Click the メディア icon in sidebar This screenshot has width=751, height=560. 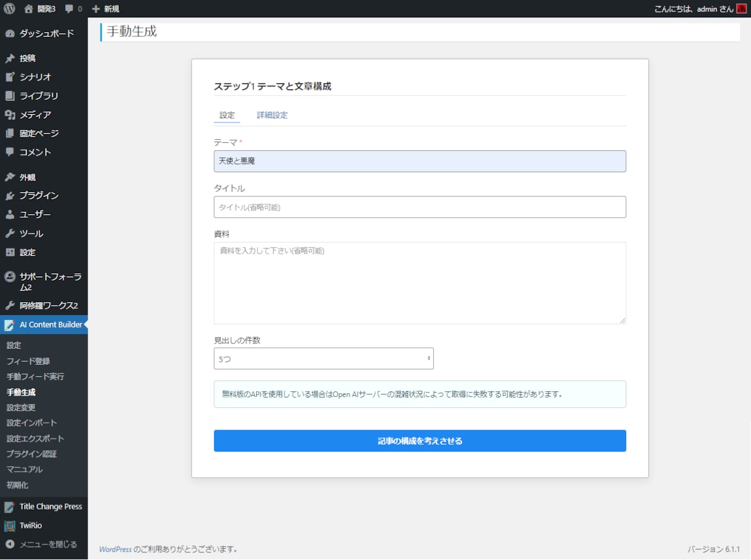tap(9, 114)
